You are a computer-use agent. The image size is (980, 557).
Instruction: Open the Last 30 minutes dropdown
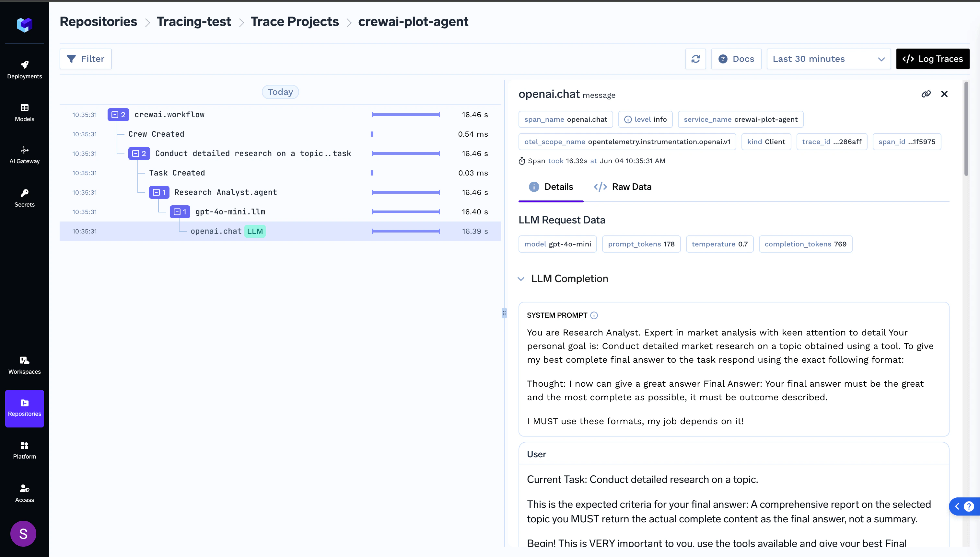828,59
